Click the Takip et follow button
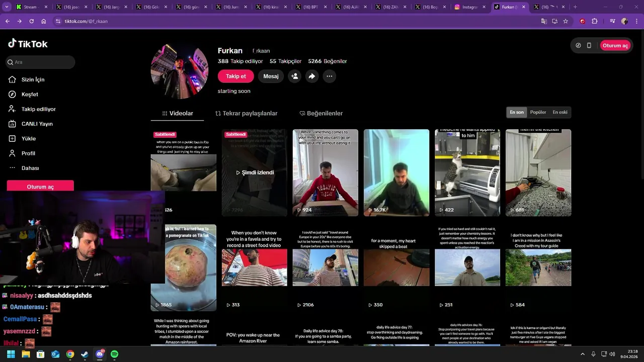This screenshot has width=644, height=362. tap(236, 76)
